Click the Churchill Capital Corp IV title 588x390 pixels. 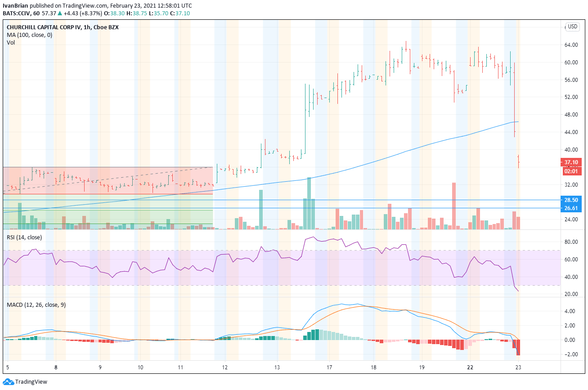click(44, 27)
